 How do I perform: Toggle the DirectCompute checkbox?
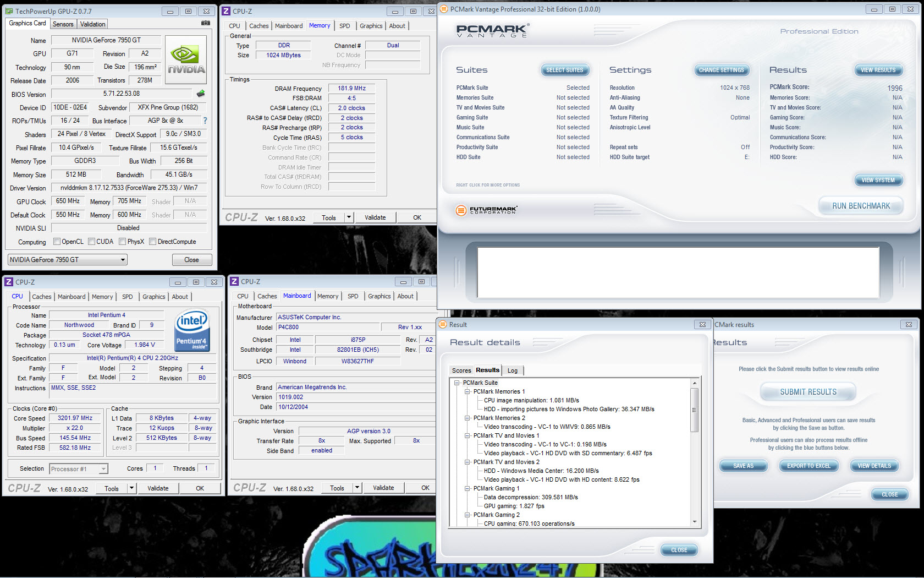tap(153, 241)
